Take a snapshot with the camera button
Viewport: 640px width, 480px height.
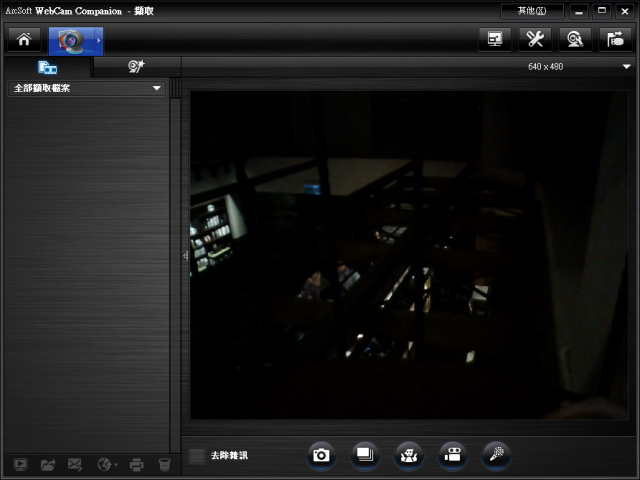coord(321,455)
